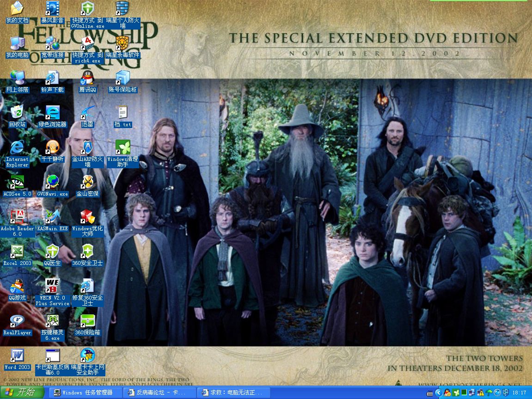Launch 腾讯QQ penguin icon
Screen dimensions: 532x399
coord(87,82)
